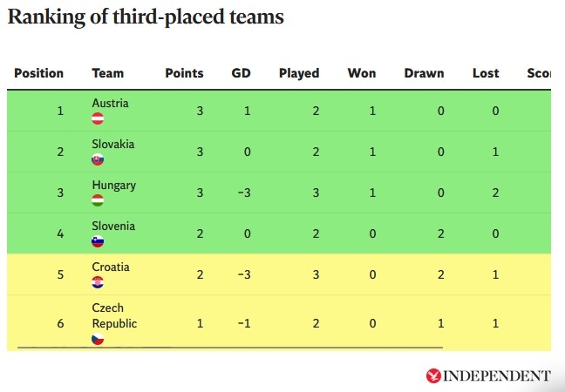Click the Croatia flag icon

click(x=98, y=282)
